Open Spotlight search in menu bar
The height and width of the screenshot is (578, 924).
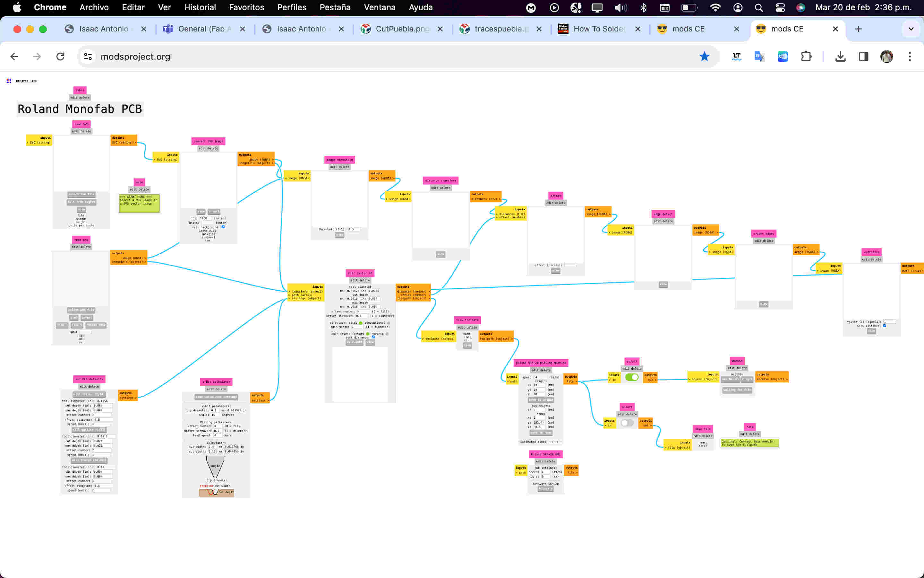tap(759, 7)
